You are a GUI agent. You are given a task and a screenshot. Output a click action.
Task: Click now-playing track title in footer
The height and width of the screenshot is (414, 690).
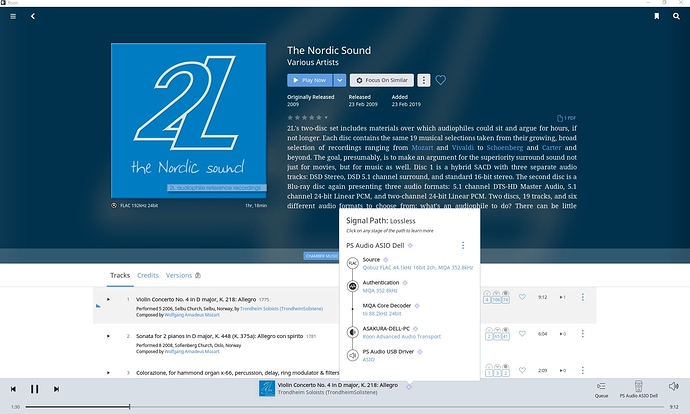click(338, 385)
